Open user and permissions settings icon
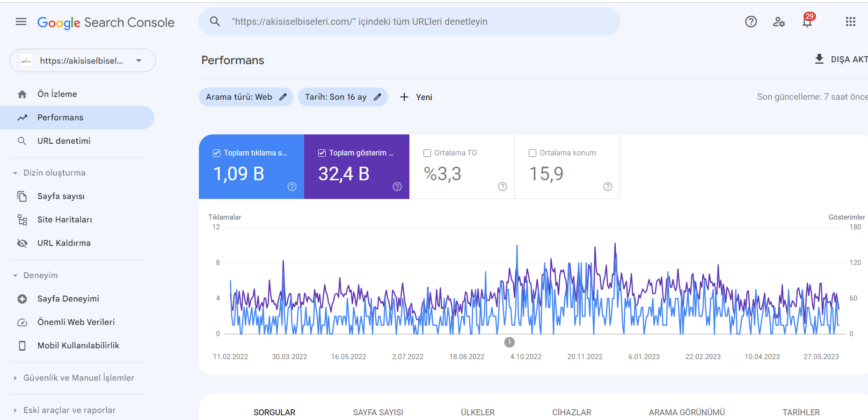Screen dimensions: 868x420 [779, 22]
